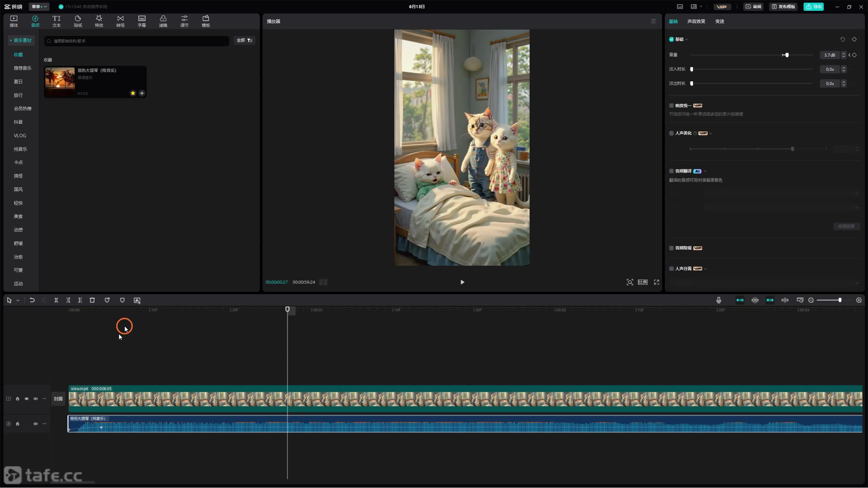
Task: Undo the last edit in timeline toolbar
Action: (32, 300)
